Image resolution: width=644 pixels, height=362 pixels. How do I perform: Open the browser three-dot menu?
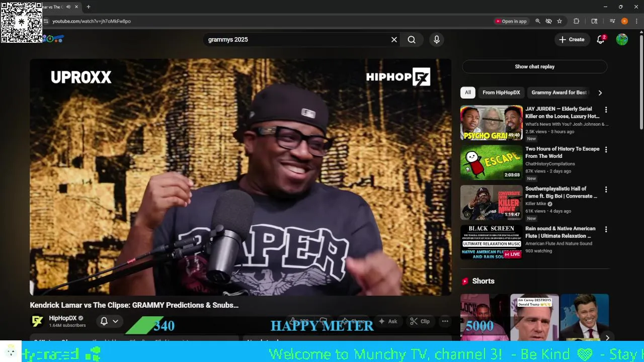(x=636, y=21)
